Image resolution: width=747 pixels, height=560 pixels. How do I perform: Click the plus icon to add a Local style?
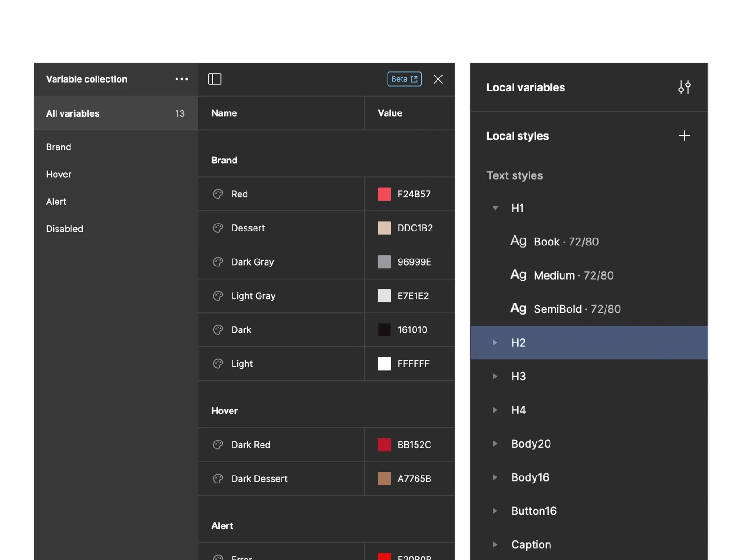[684, 136]
